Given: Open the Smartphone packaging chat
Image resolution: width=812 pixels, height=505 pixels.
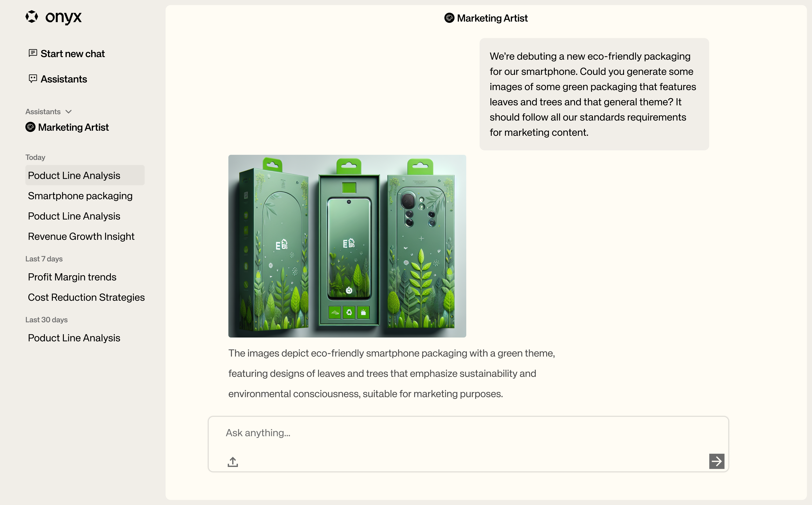Looking at the screenshot, I should click(80, 195).
